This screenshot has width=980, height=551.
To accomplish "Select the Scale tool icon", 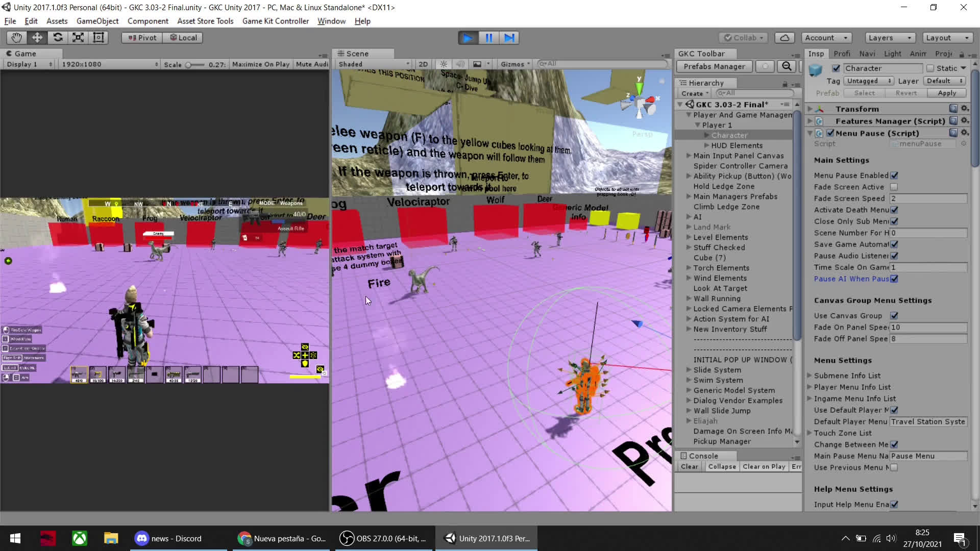I will click(x=78, y=37).
